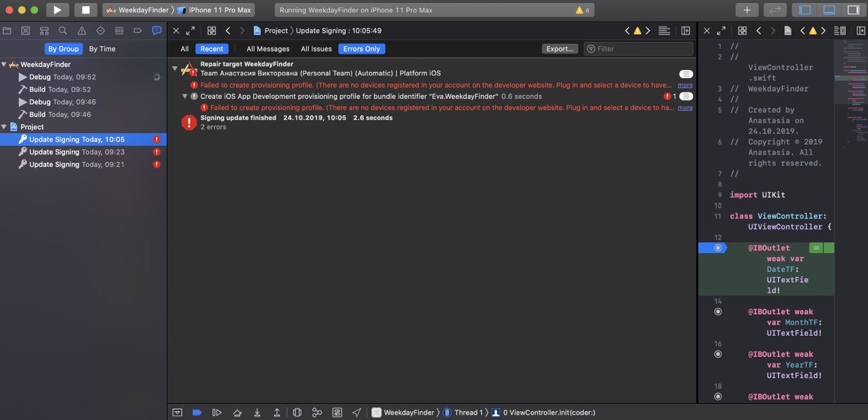
Task: Open Debug Memory Graph button
Action: 317,413
